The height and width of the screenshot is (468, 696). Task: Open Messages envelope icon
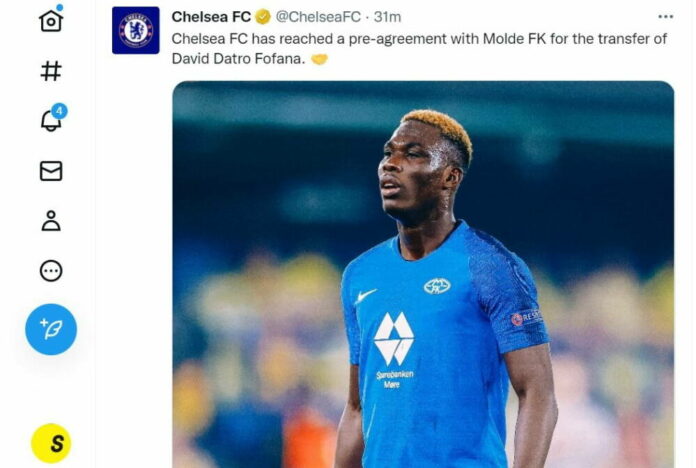[51, 171]
